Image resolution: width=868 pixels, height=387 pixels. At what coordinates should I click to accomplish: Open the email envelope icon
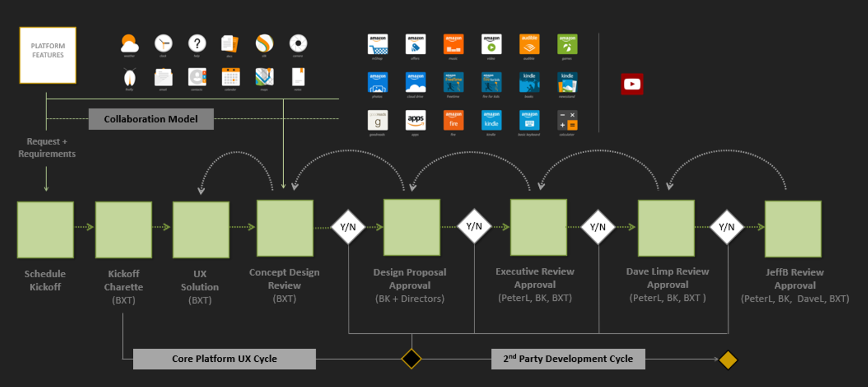tap(163, 77)
